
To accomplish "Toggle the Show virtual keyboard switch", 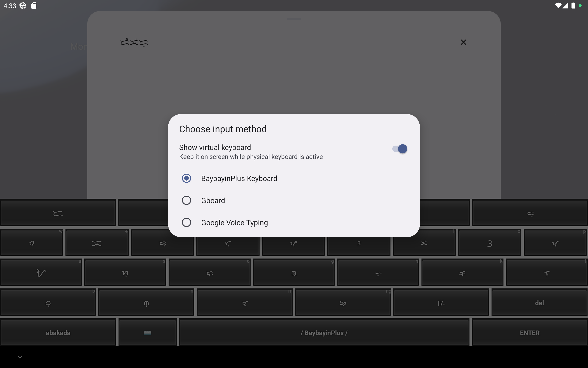I will pyautogui.click(x=400, y=149).
